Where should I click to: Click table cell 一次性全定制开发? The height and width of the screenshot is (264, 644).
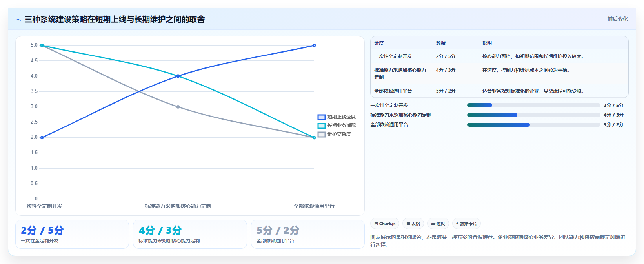(x=393, y=56)
